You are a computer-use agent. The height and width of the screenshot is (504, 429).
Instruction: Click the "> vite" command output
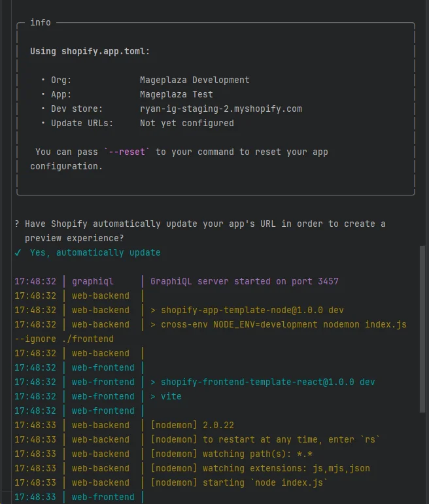166,396
